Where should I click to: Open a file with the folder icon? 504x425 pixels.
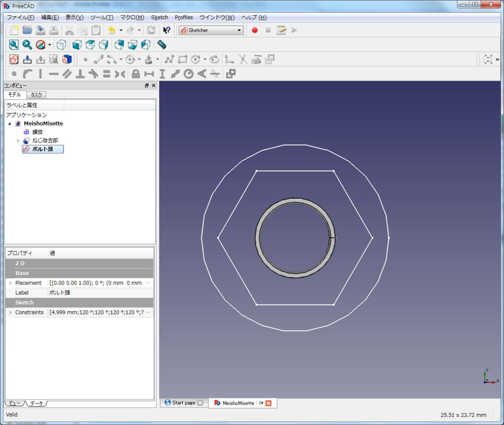28,30
